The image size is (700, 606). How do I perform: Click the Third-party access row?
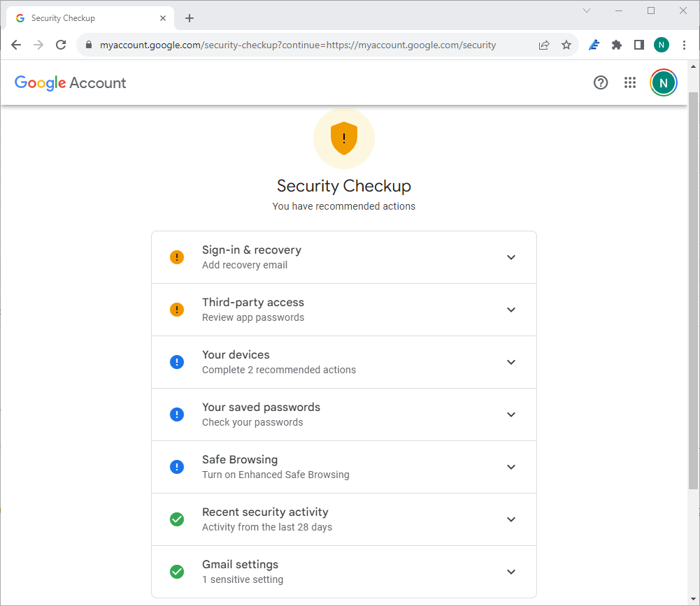343,309
